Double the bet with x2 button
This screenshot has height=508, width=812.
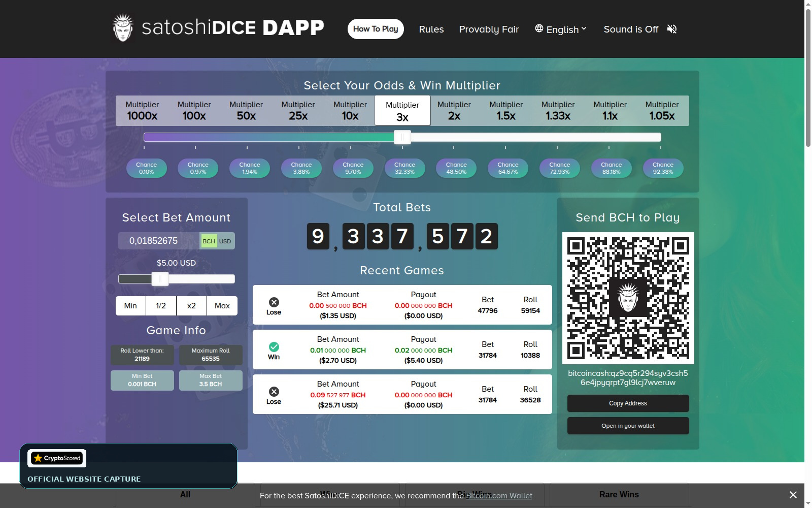[x=191, y=306]
